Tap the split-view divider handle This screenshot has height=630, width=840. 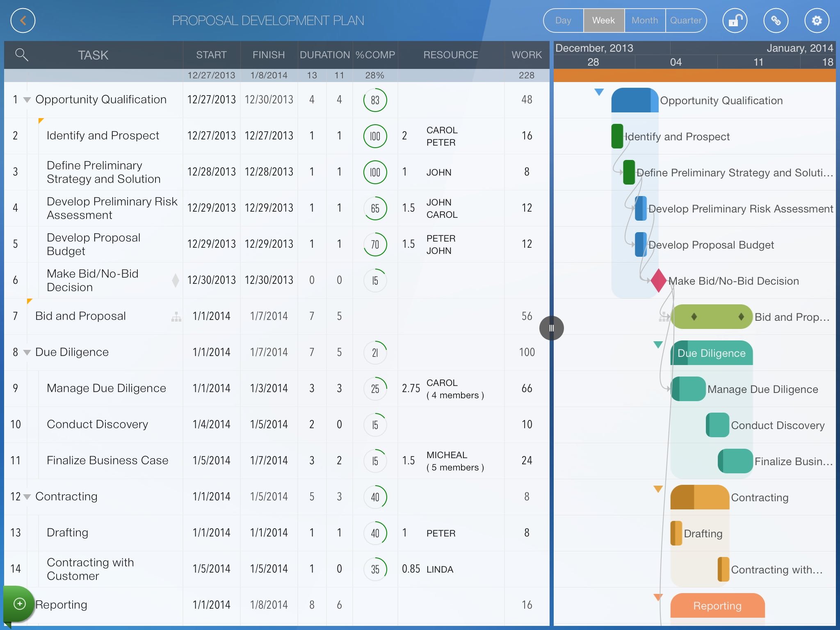[551, 328]
